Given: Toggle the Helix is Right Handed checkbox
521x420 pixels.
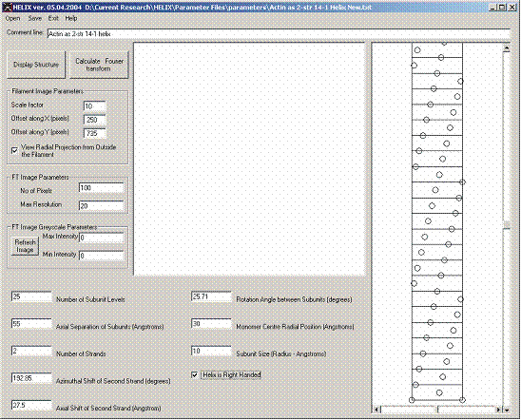Looking at the screenshot, I should tap(195, 374).
